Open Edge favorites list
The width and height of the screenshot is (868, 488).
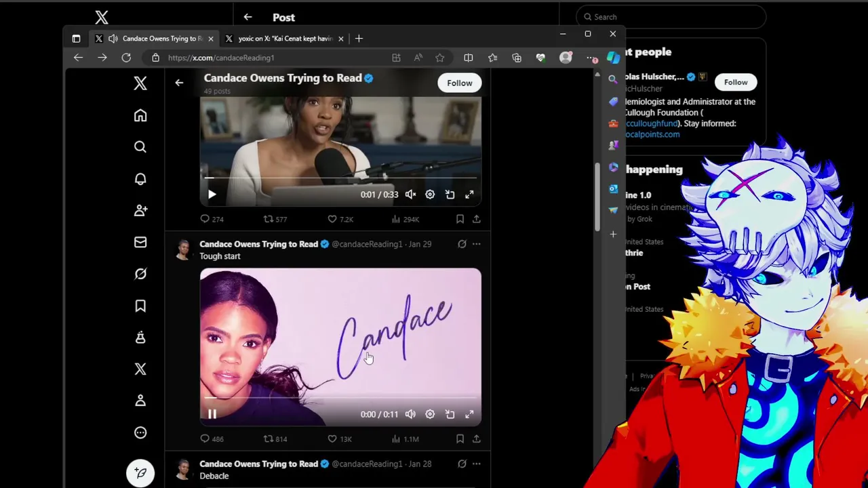(x=492, y=58)
